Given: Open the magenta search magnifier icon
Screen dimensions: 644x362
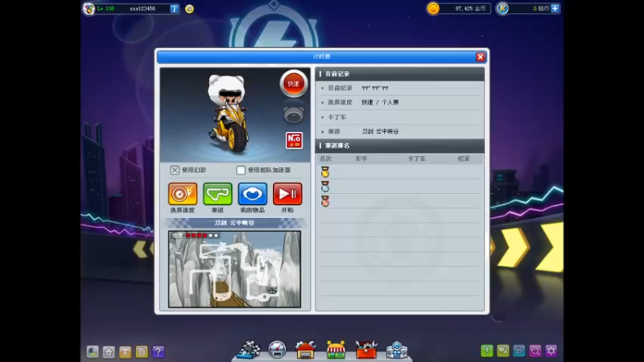Looking at the screenshot, I should 535,351.
